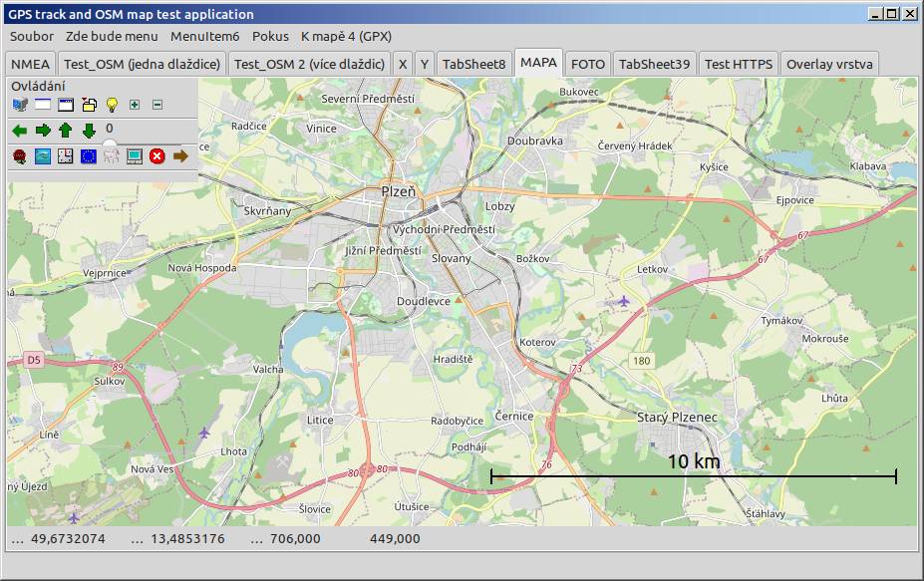Click the red circle X icon
The height and width of the screenshot is (581, 924).
coord(157,156)
